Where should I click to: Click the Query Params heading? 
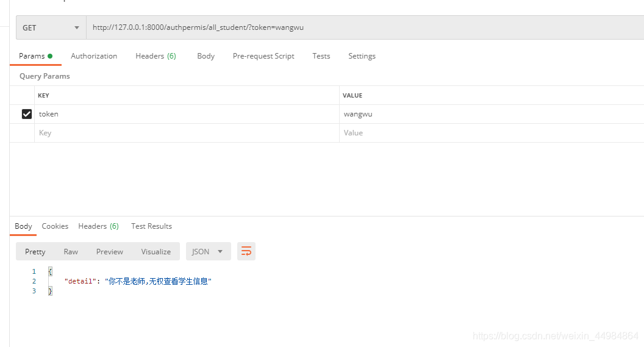(x=45, y=76)
